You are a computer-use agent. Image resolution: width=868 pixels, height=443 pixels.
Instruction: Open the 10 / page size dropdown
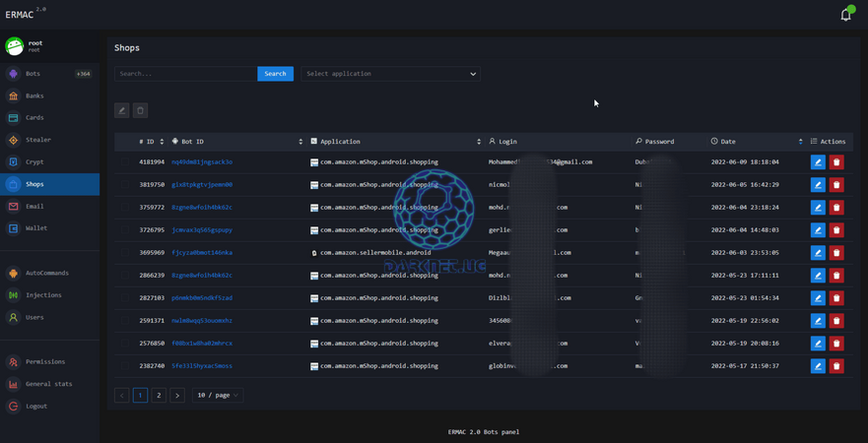218,396
